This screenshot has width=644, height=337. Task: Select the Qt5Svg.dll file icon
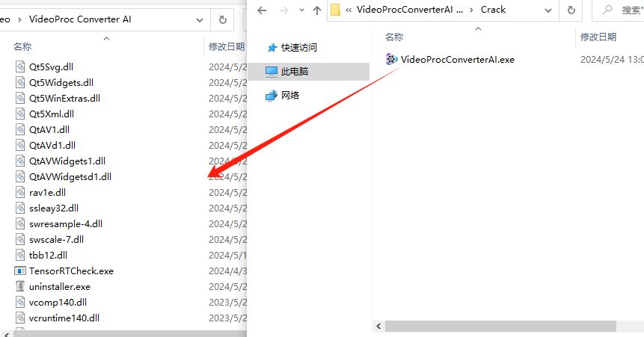(x=20, y=67)
